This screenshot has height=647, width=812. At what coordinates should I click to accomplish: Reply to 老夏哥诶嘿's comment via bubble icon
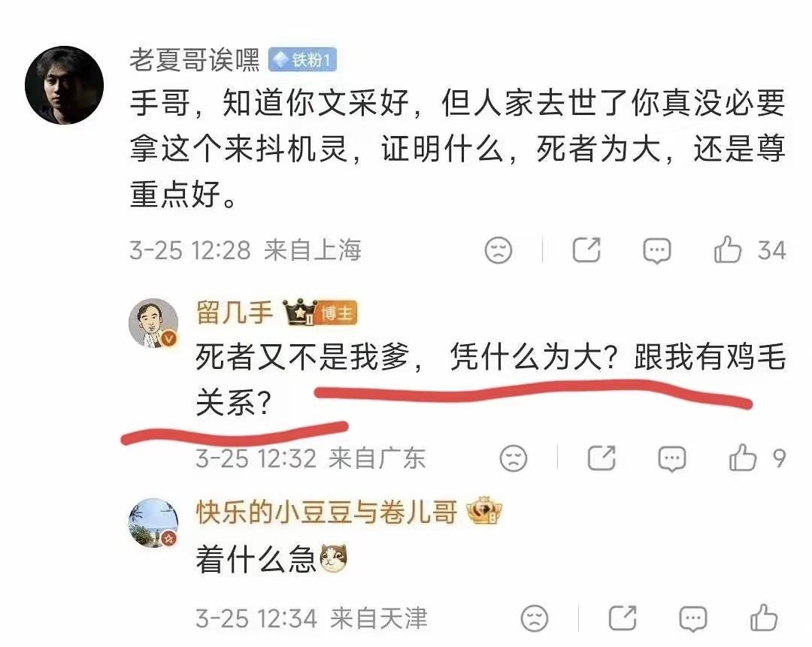pos(656,251)
